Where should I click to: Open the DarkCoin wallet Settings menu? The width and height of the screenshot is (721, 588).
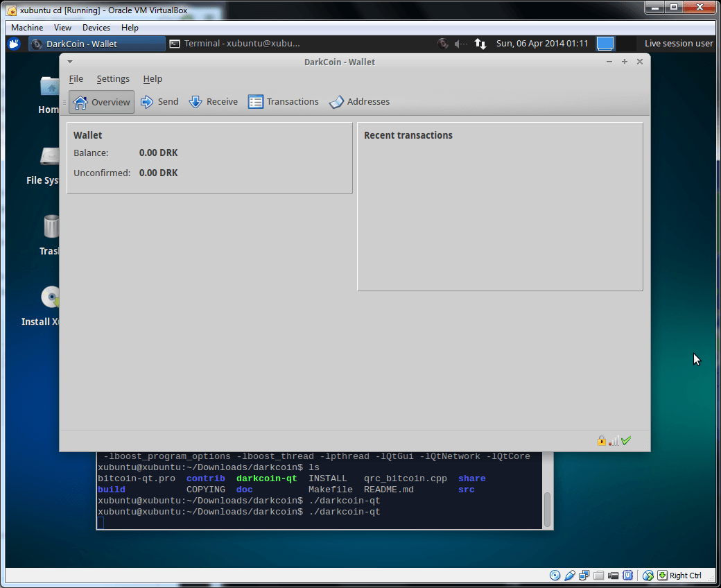tap(113, 78)
